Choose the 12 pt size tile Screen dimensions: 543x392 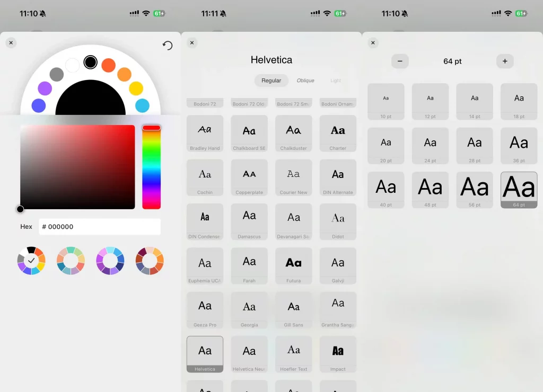click(430, 102)
